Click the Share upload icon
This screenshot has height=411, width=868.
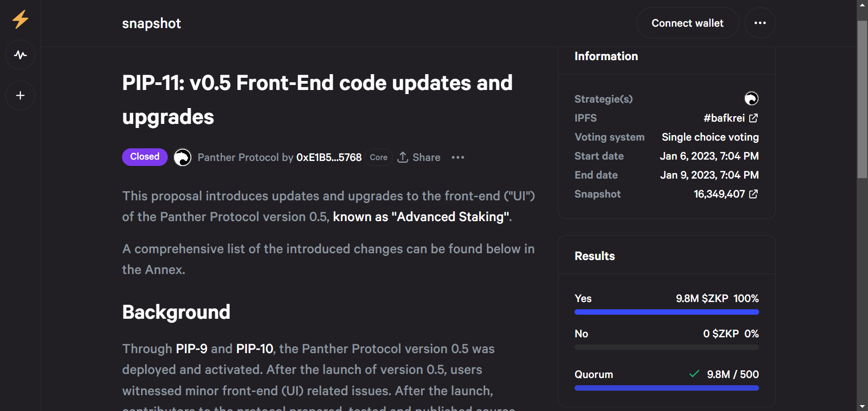click(x=403, y=157)
